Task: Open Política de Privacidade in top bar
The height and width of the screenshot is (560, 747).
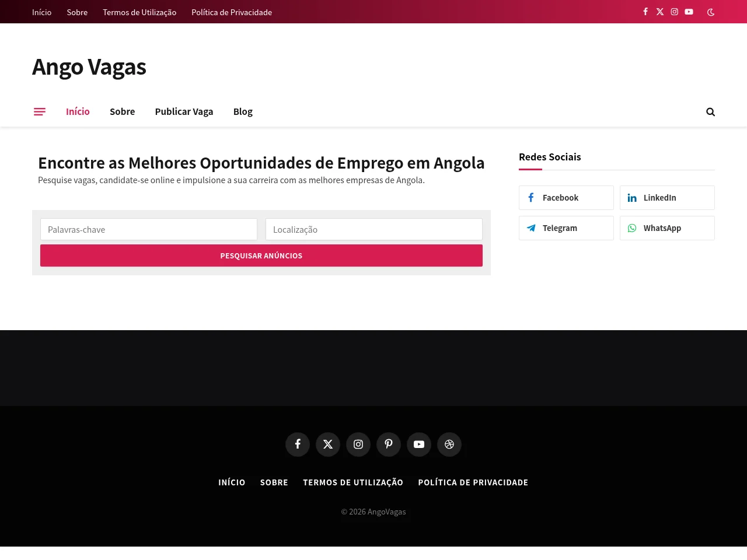Action: pos(232,12)
